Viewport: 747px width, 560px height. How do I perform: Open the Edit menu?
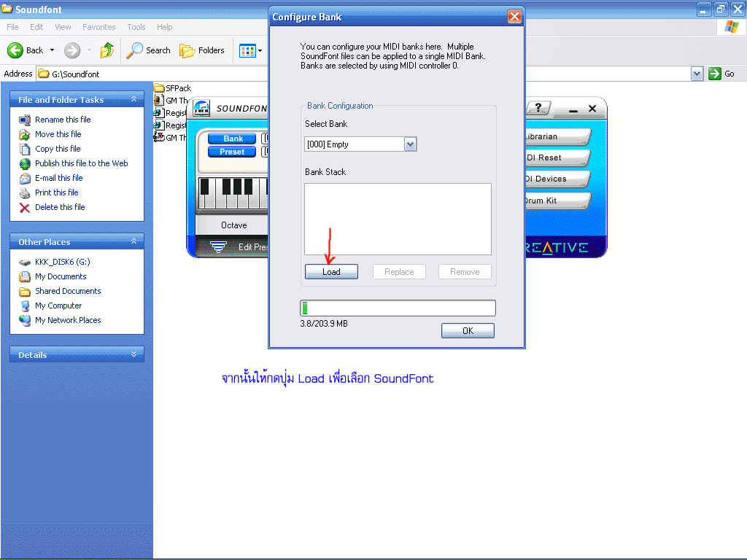pos(36,27)
